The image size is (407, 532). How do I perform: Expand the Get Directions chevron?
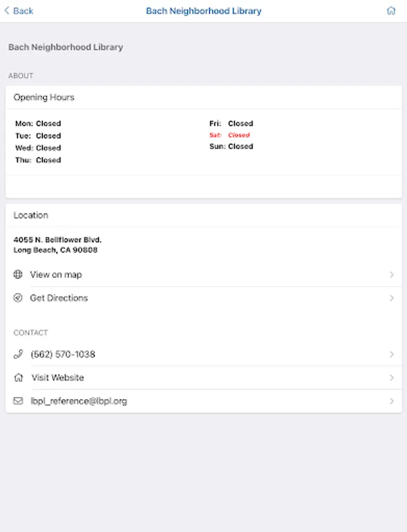(392, 298)
